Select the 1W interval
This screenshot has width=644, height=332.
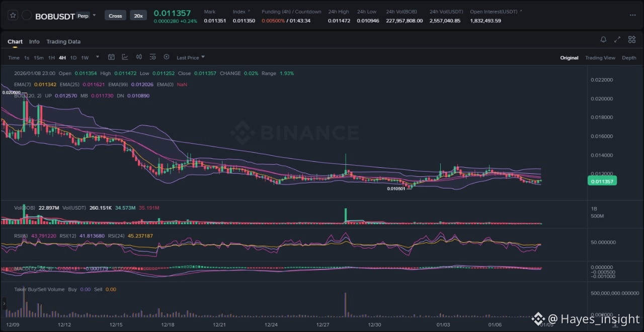tap(85, 57)
